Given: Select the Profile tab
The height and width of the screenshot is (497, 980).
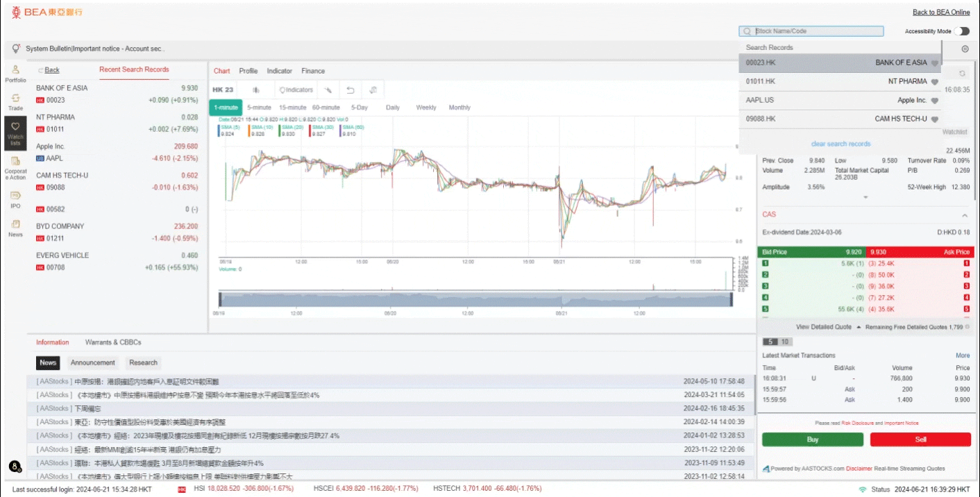Looking at the screenshot, I should [248, 71].
